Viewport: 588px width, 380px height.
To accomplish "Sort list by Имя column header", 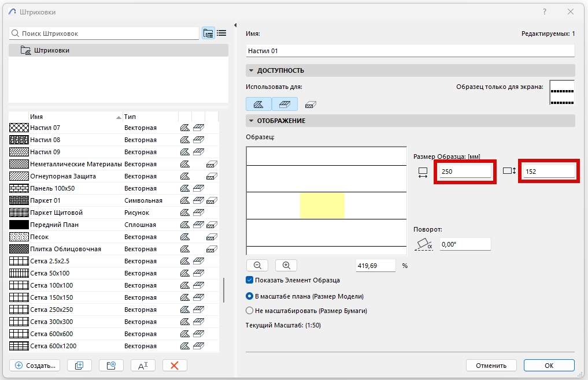I will point(75,117).
